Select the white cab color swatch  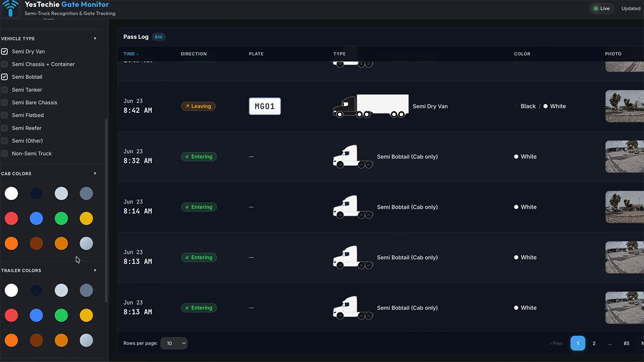point(11,193)
